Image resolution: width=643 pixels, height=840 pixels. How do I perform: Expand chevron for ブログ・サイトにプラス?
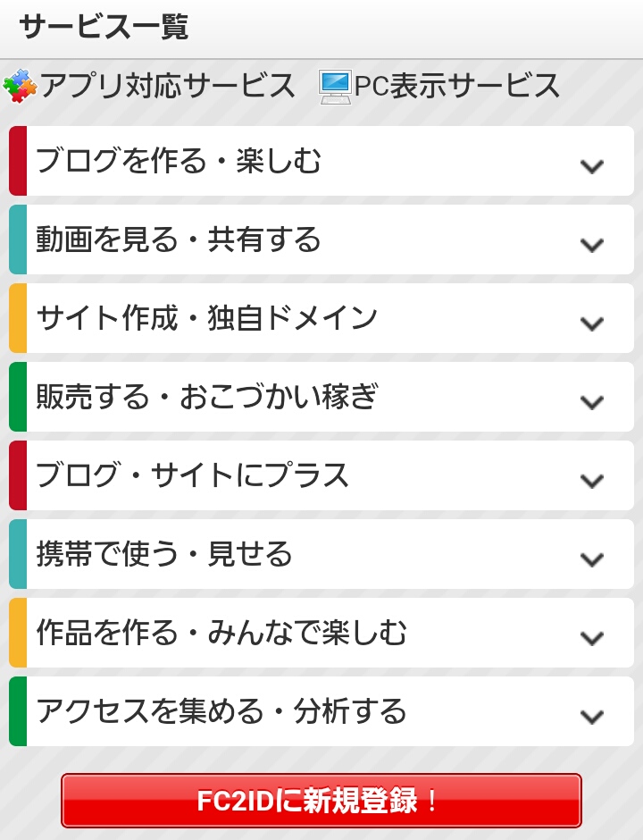(591, 481)
